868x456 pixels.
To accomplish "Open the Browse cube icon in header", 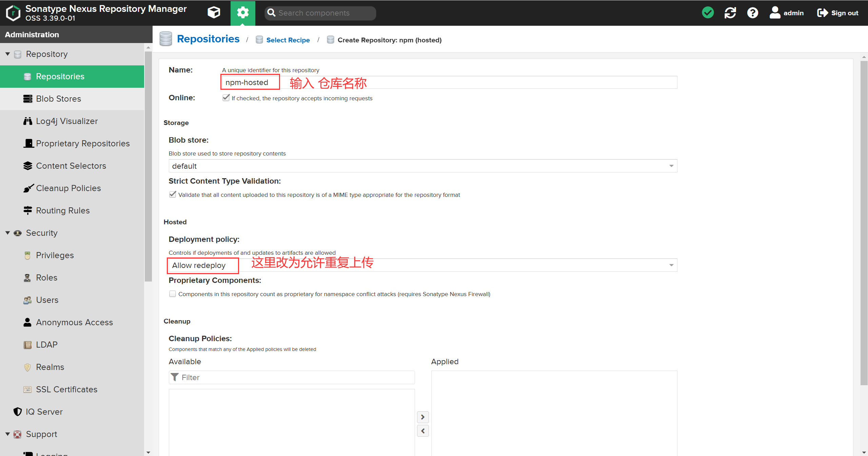I will [x=214, y=13].
